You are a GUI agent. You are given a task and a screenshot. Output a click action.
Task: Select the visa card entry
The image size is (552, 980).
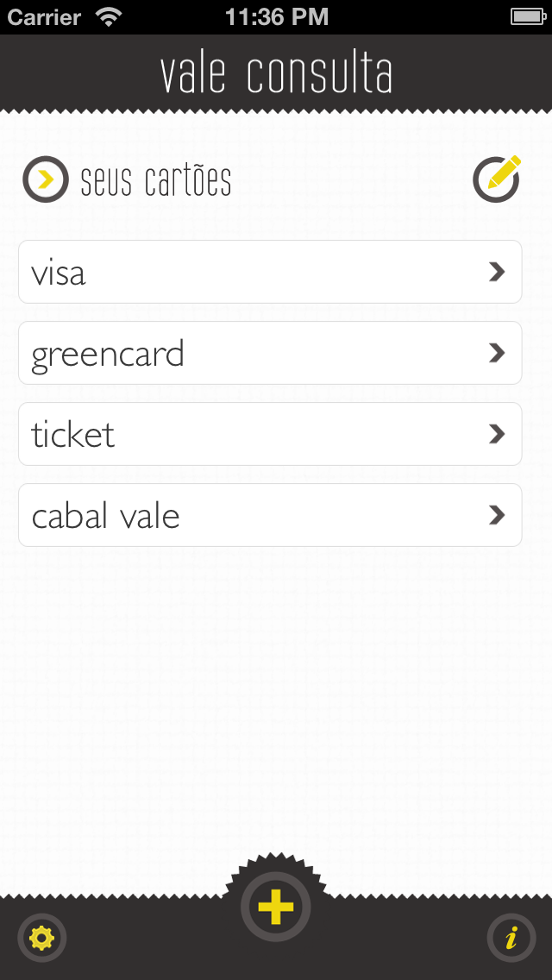270,272
